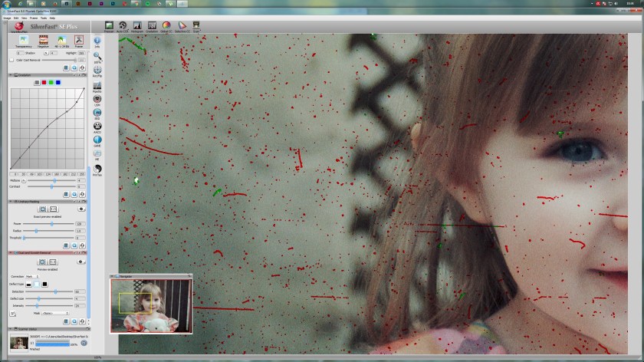Screen dimensions: 644x362
Task: Open the Tools menu
Action: pyautogui.click(x=44, y=17)
